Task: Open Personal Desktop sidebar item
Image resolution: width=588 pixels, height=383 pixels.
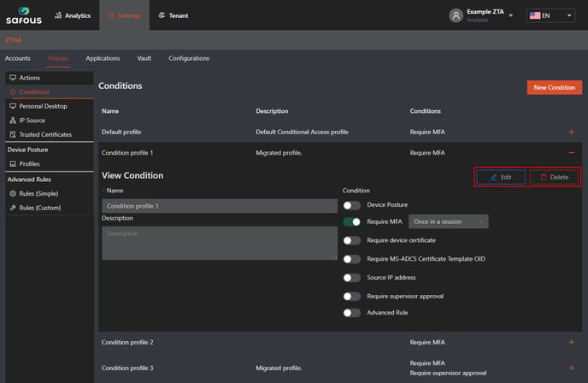Action: pyautogui.click(x=43, y=106)
